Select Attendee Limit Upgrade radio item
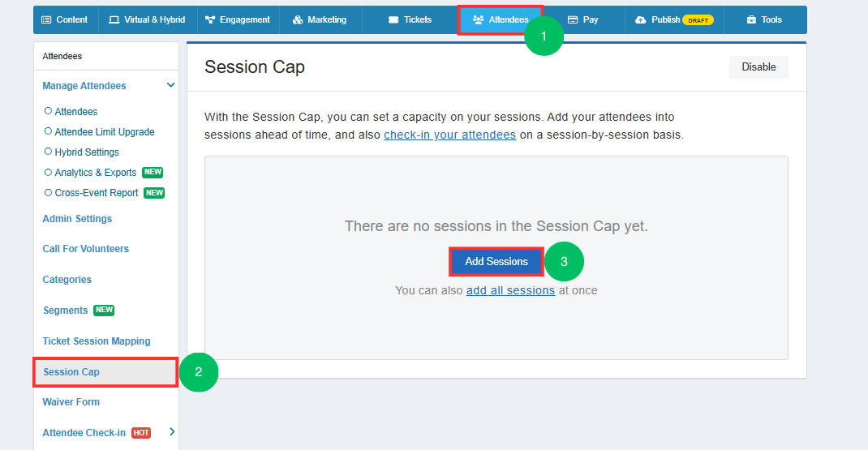The height and width of the screenshot is (450, 868). pos(48,131)
